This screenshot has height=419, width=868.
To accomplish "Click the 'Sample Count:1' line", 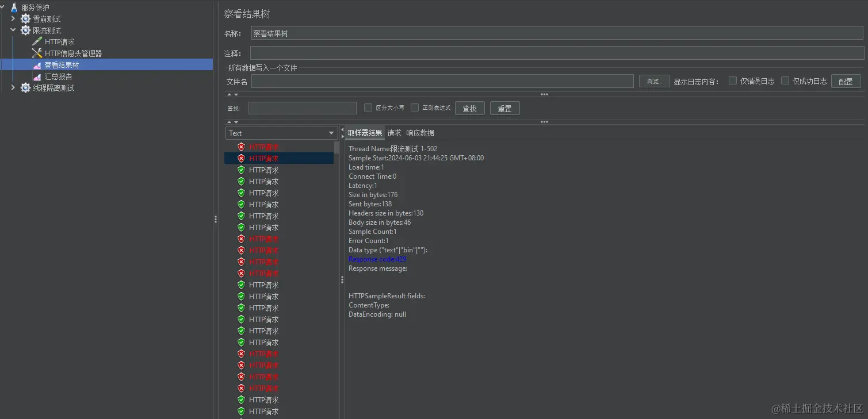I will 373,232.
